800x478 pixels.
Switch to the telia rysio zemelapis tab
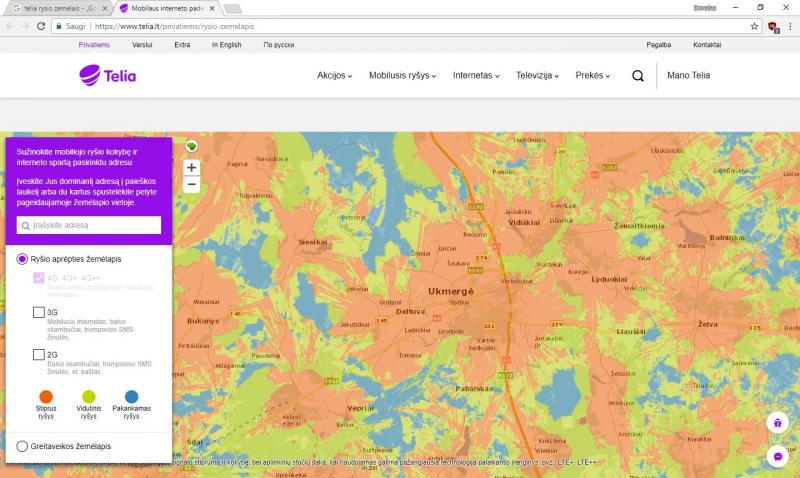[60, 8]
